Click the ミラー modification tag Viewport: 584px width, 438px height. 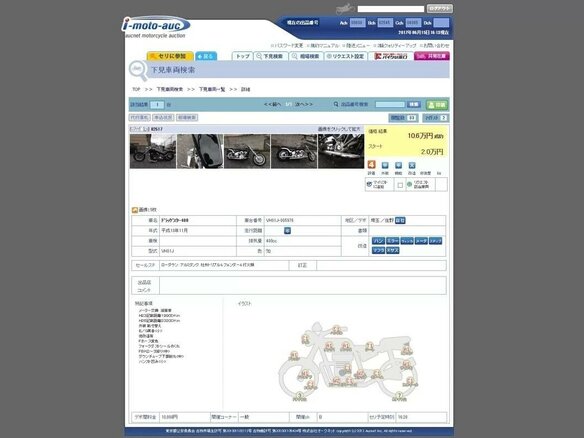tap(393, 241)
